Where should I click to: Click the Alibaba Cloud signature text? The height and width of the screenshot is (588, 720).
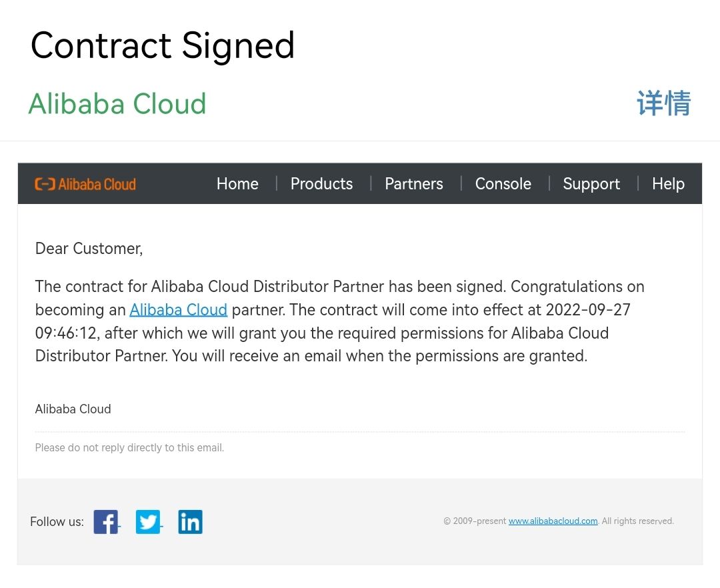click(73, 409)
